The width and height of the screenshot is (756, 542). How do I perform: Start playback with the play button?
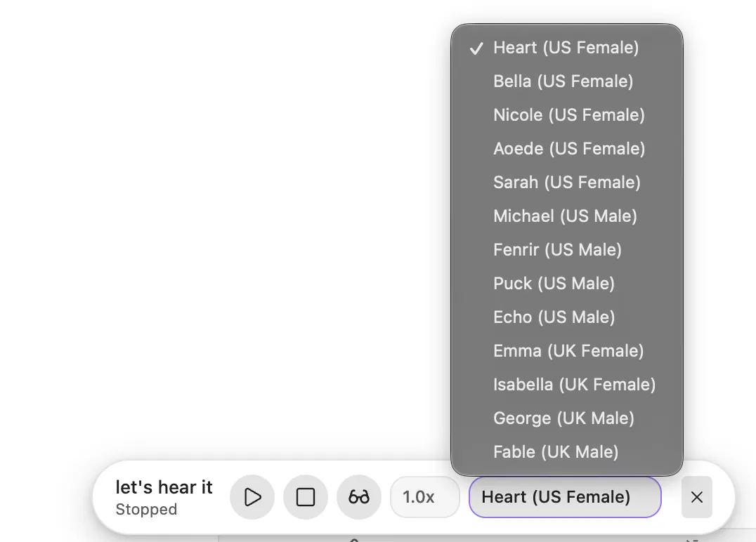[252, 497]
